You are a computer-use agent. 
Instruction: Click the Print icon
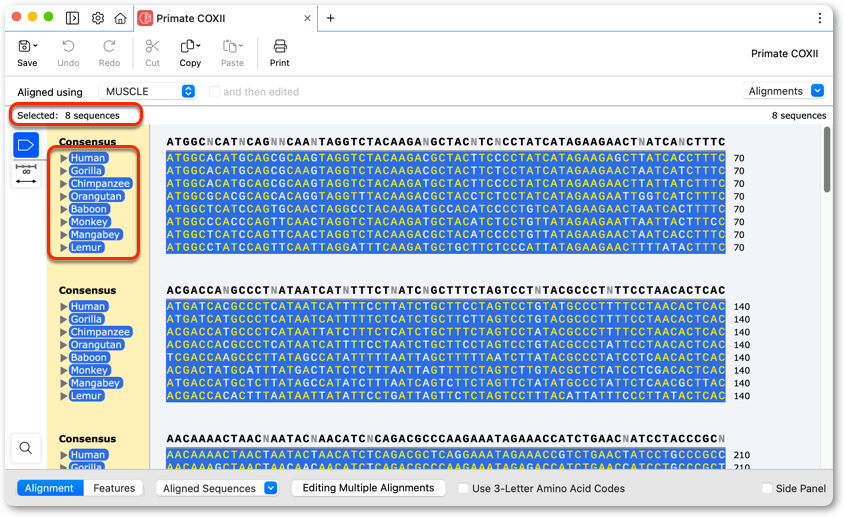tap(280, 46)
